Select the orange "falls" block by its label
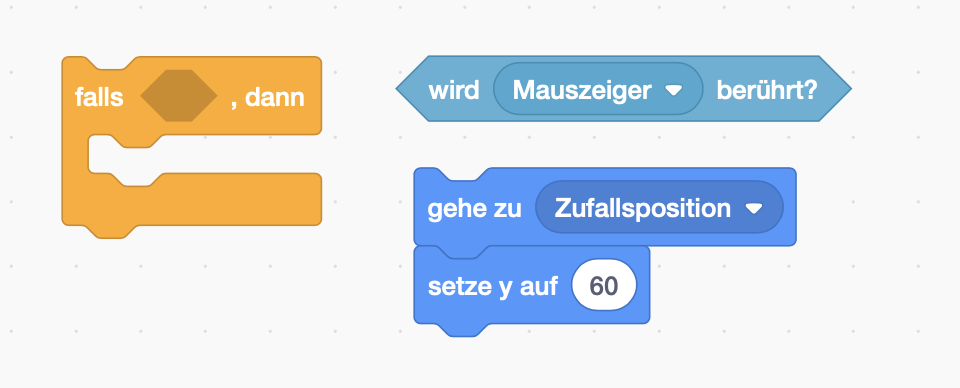This screenshot has width=960, height=388. coord(99,97)
